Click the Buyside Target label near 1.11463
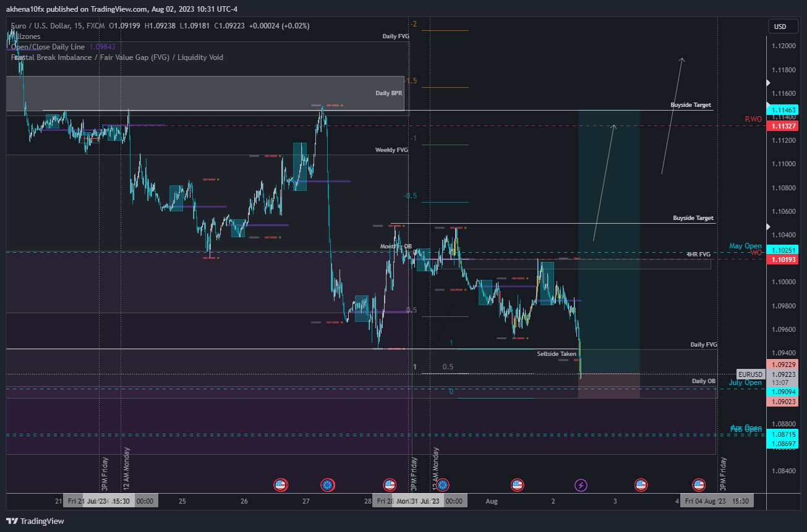The height and width of the screenshot is (532, 807). [691, 105]
